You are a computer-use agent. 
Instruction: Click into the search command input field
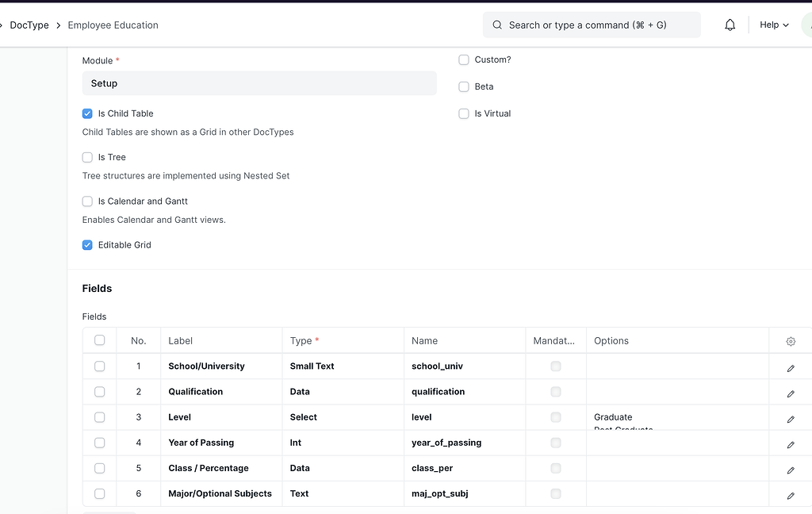point(591,25)
